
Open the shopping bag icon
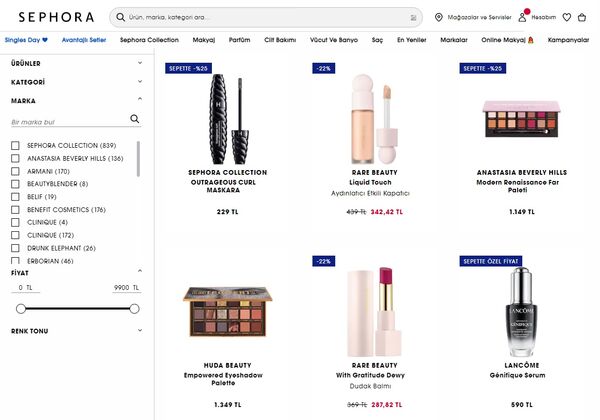tap(582, 17)
